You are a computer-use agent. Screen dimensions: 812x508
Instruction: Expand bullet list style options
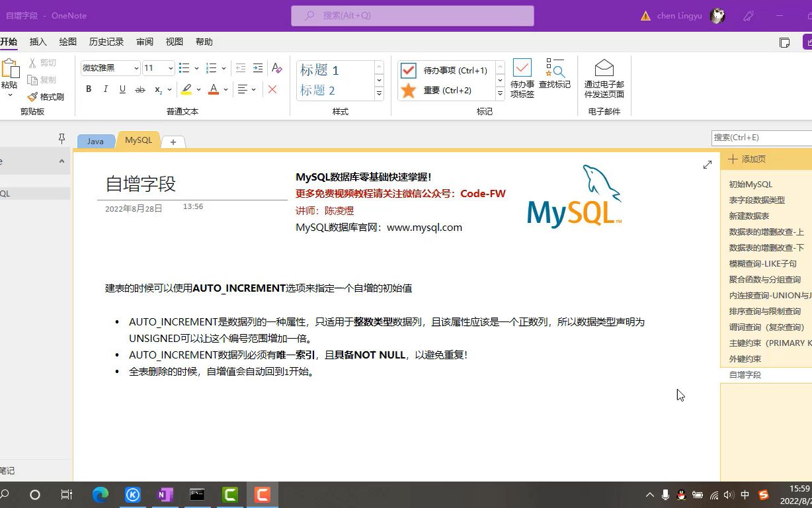196,68
